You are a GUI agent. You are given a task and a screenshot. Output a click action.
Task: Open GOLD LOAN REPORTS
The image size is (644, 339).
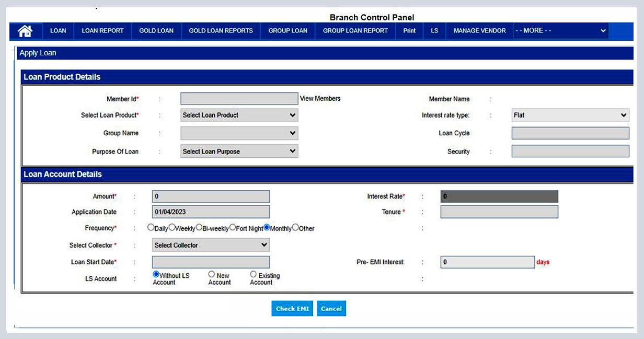(x=221, y=31)
